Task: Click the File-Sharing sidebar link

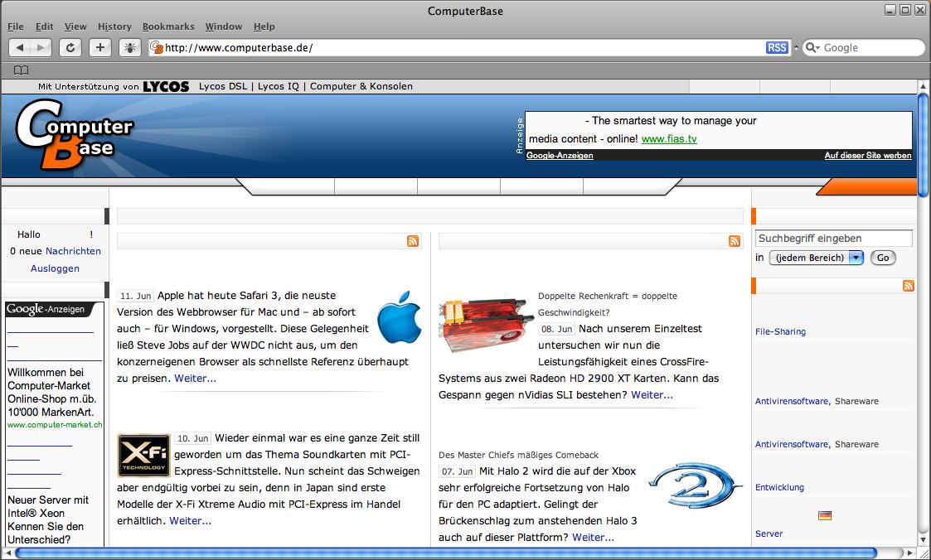Action: pyautogui.click(x=780, y=331)
